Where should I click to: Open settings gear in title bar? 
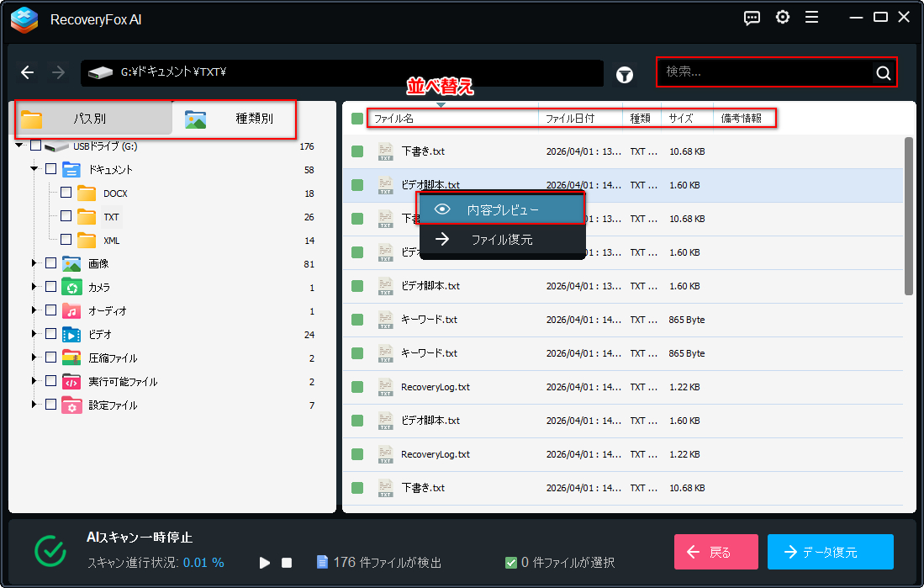point(782,18)
